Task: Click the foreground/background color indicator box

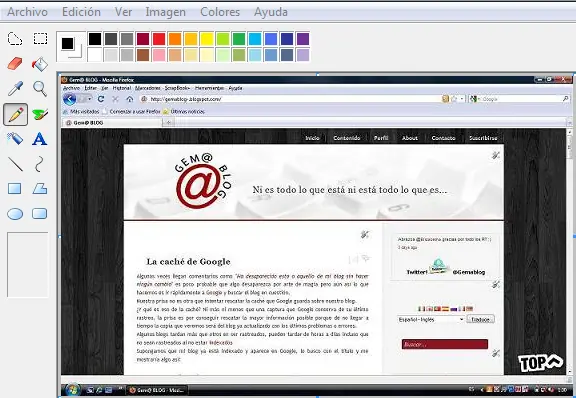Action: pos(71,47)
